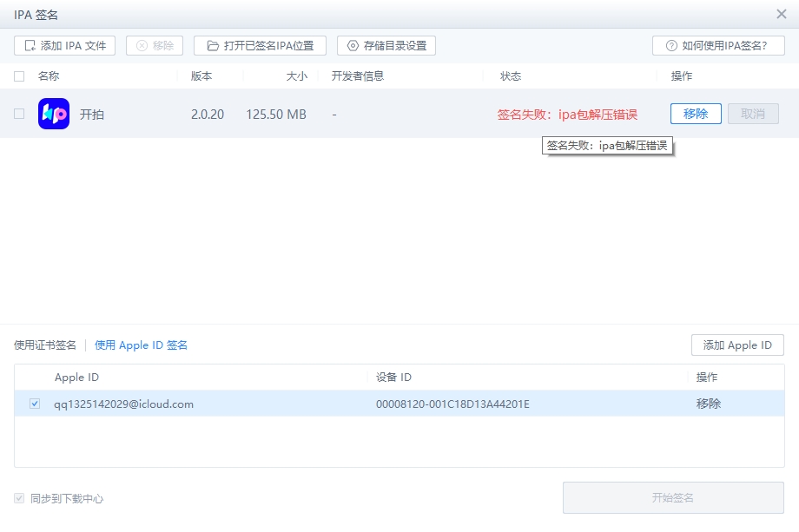Select the device ID 00008120-001C18D13A44201E
Screen dimensions: 799x532
point(452,404)
